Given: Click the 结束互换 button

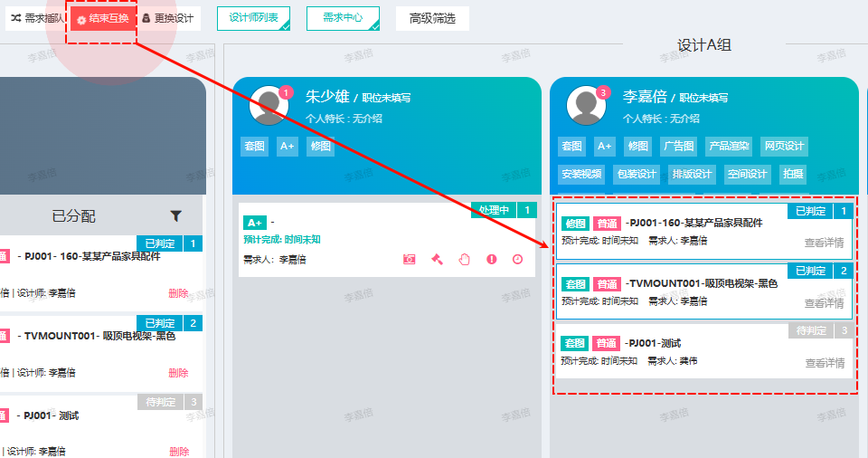Looking at the screenshot, I should 102,19.
